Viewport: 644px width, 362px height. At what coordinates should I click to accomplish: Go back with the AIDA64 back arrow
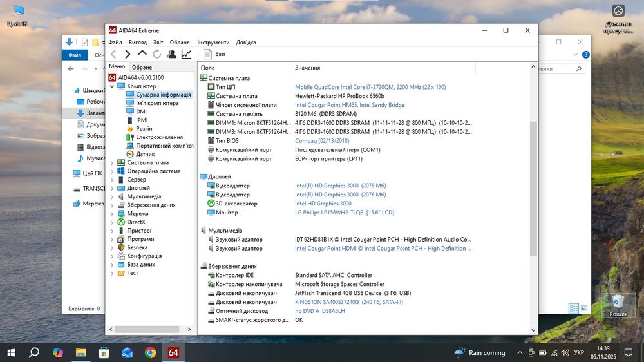[x=114, y=54]
